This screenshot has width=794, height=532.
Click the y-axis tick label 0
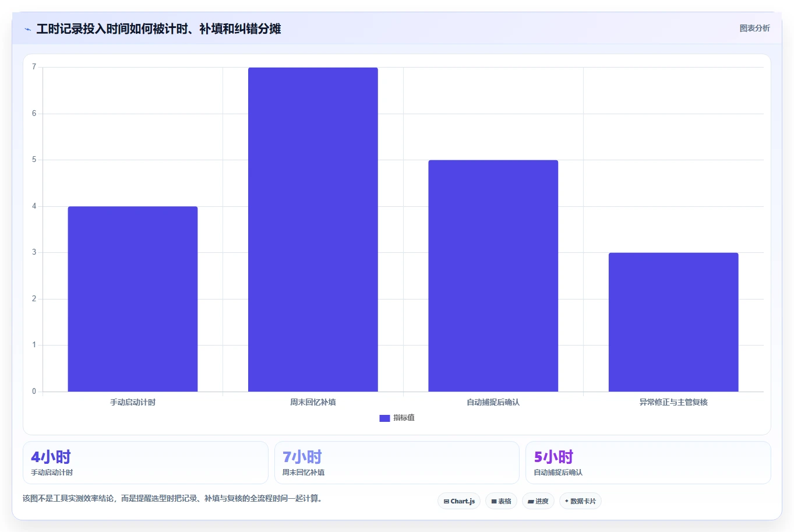point(34,392)
